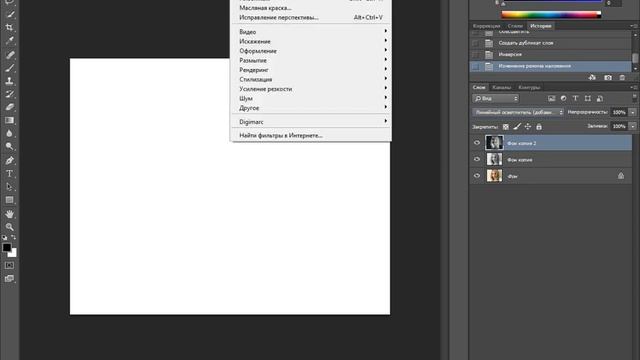Open the 'Усиление резкости' filter group

311,89
